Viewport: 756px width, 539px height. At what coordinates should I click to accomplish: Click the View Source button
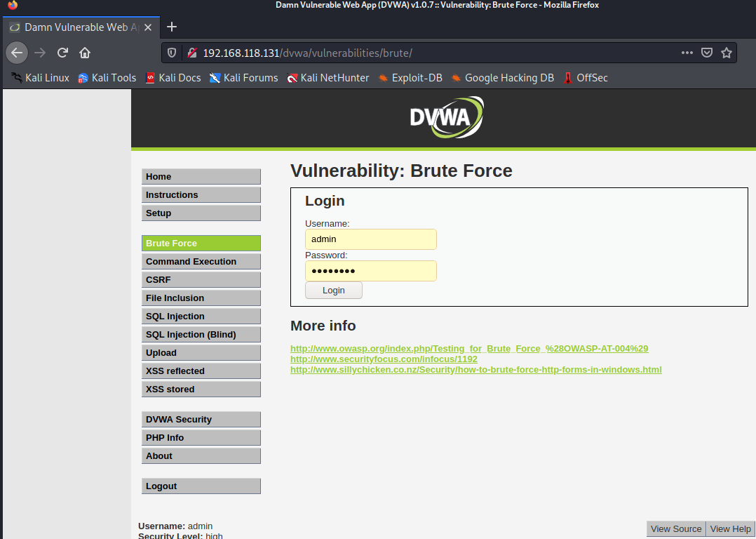[676, 529]
